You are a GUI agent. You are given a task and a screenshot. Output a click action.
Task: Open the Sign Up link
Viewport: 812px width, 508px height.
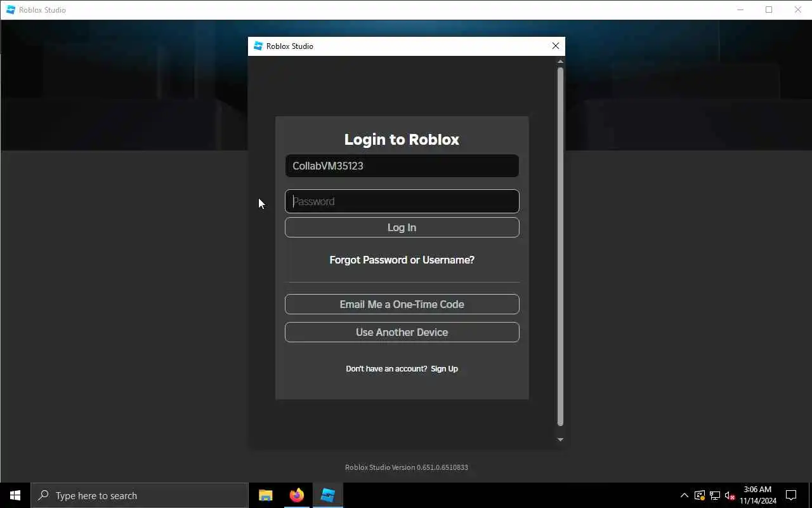[x=444, y=369]
